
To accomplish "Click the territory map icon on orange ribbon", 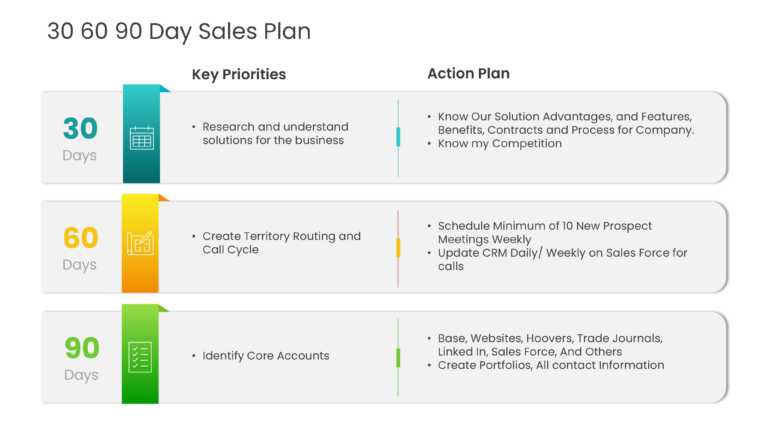I will click(141, 243).
